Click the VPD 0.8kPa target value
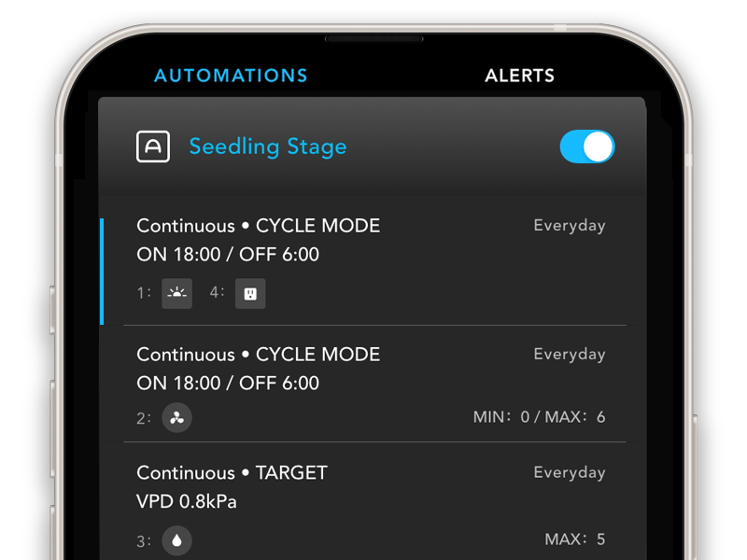 187,501
